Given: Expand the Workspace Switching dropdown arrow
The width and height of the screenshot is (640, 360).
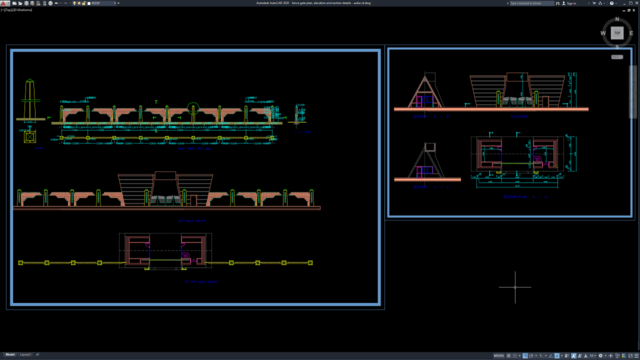Looking at the screenshot, I should pos(606,356).
